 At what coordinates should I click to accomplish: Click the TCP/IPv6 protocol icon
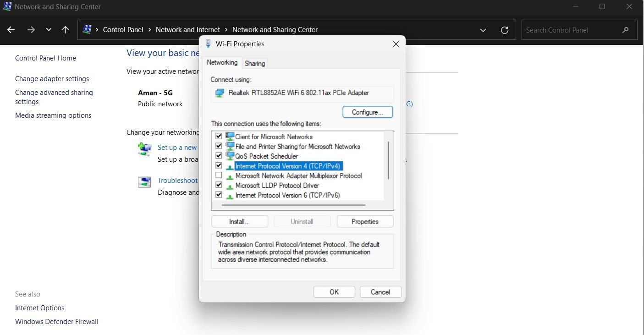pos(230,196)
